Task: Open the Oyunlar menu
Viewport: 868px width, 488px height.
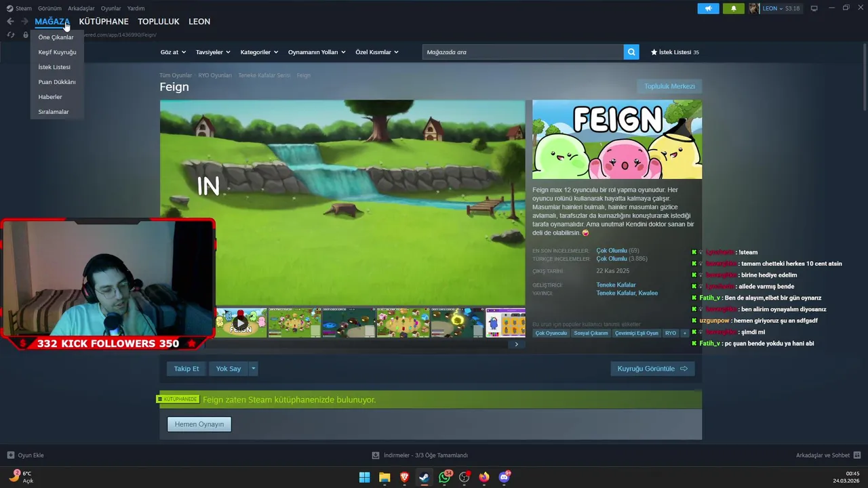Action: coord(111,9)
